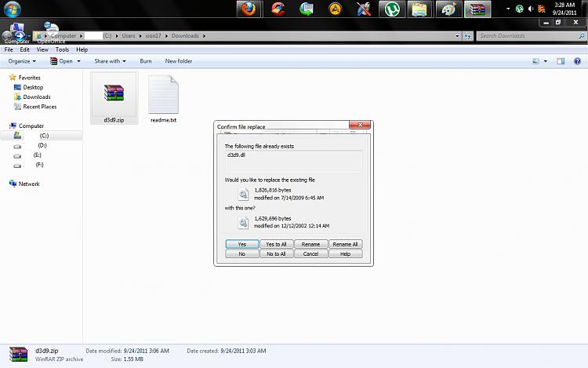The width and height of the screenshot is (588, 368).
Task: Open the View menu
Action: coord(42,49)
